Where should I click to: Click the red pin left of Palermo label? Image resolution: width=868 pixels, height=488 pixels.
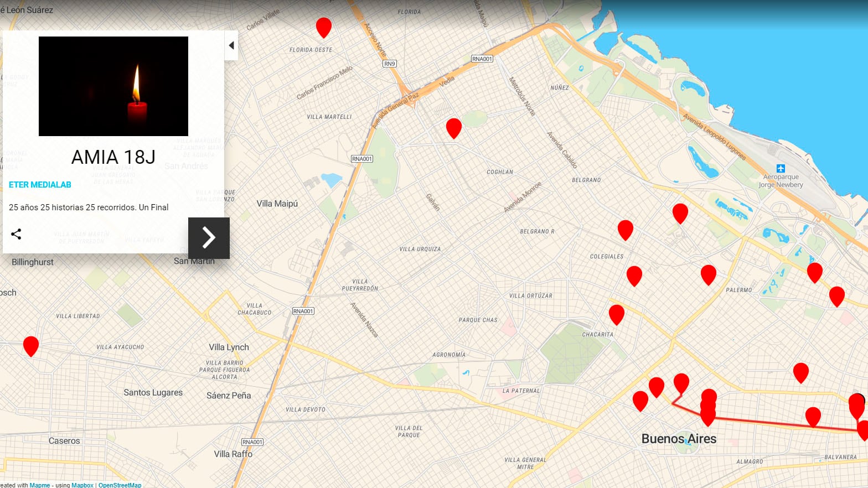pos(709,273)
